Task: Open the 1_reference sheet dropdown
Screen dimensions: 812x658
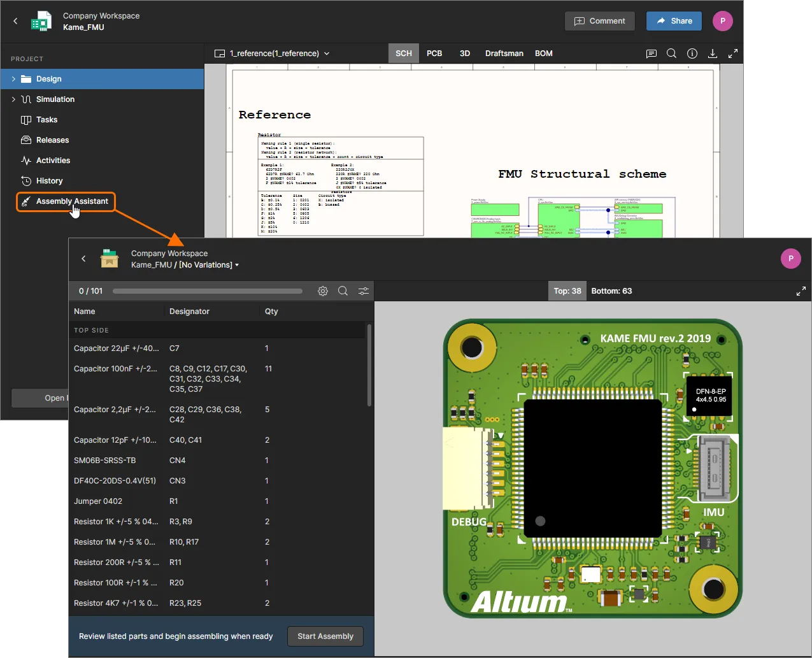Action: 327,54
